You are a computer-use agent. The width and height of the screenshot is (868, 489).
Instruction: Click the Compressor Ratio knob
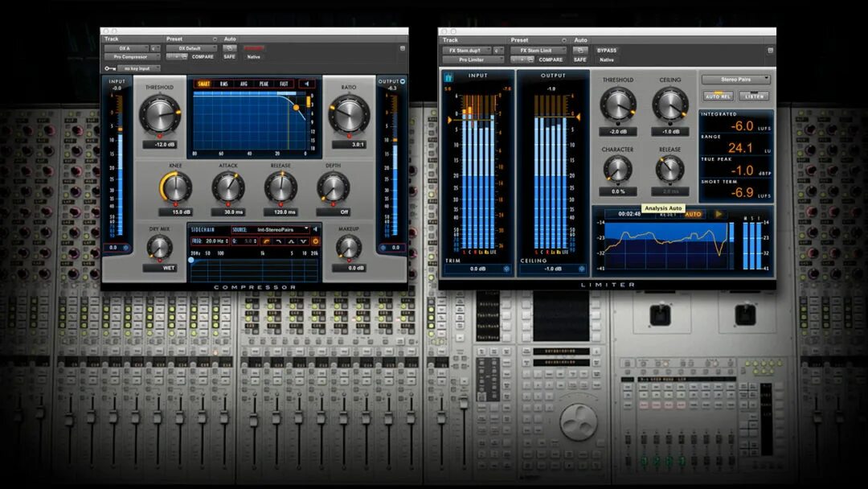point(349,115)
